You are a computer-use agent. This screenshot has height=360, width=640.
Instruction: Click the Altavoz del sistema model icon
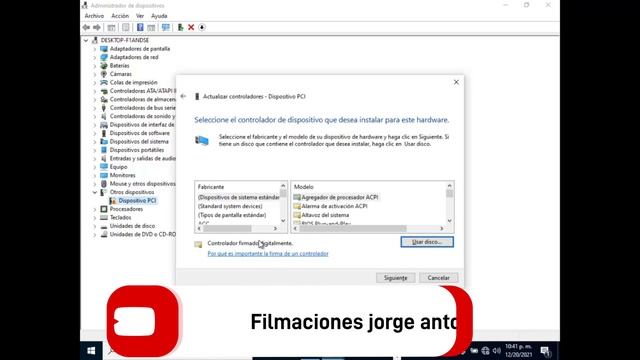coord(297,215)
